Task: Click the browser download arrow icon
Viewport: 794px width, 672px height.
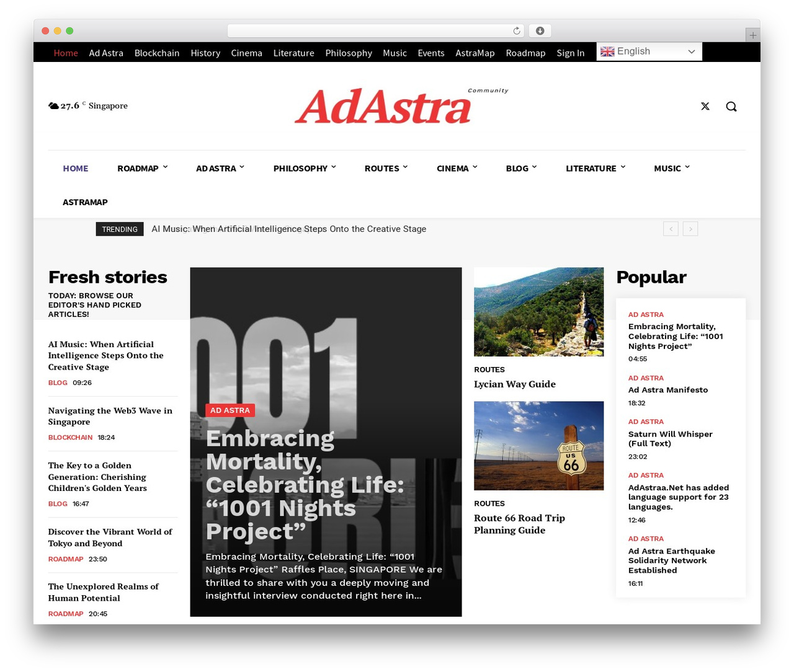Action: 540,31
